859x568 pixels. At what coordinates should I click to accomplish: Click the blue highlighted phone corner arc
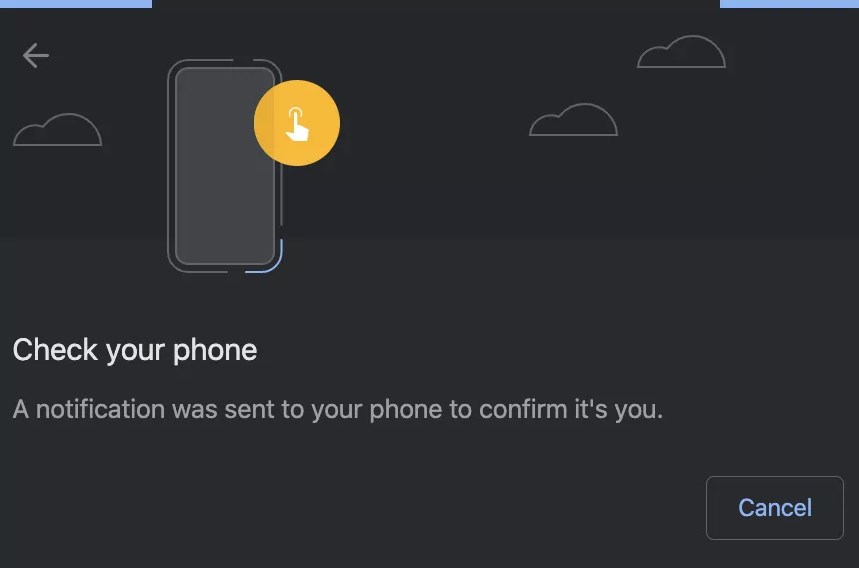[266, 257]
